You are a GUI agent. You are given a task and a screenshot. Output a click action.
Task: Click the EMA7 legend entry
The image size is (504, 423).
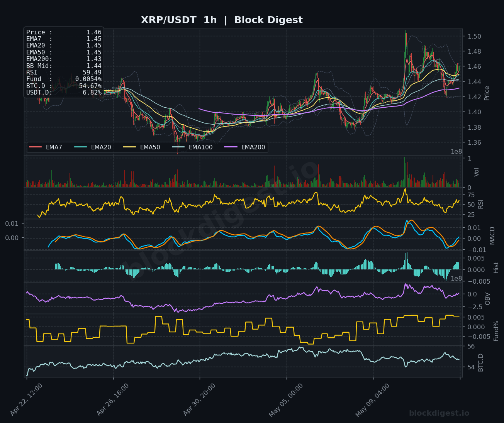pyautogui.click(x=46, y=147)
